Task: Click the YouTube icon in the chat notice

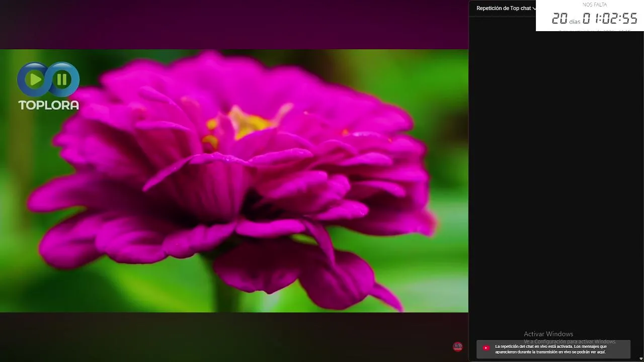Action: click(x=486, y=348)
